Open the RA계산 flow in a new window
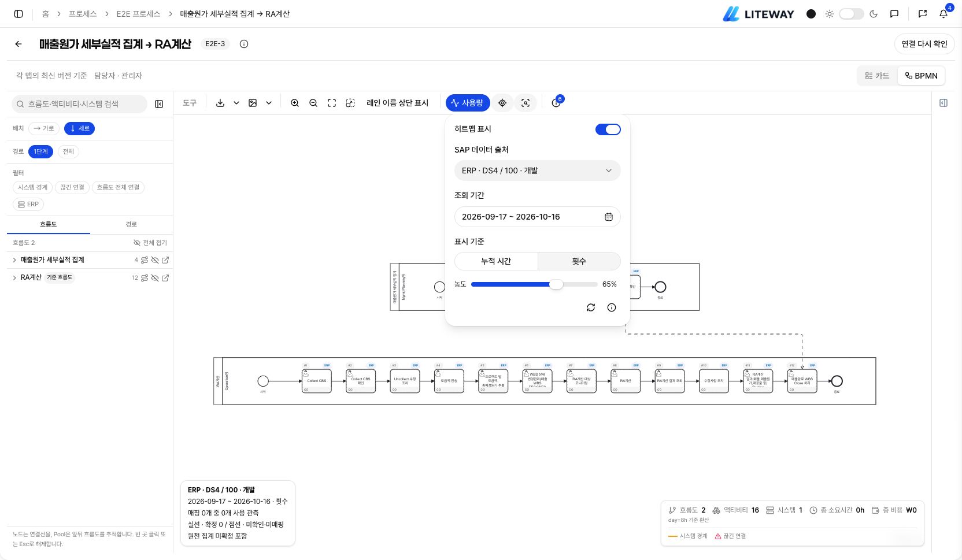The height and width of the screenshot is (560, 962). point(165,278)
